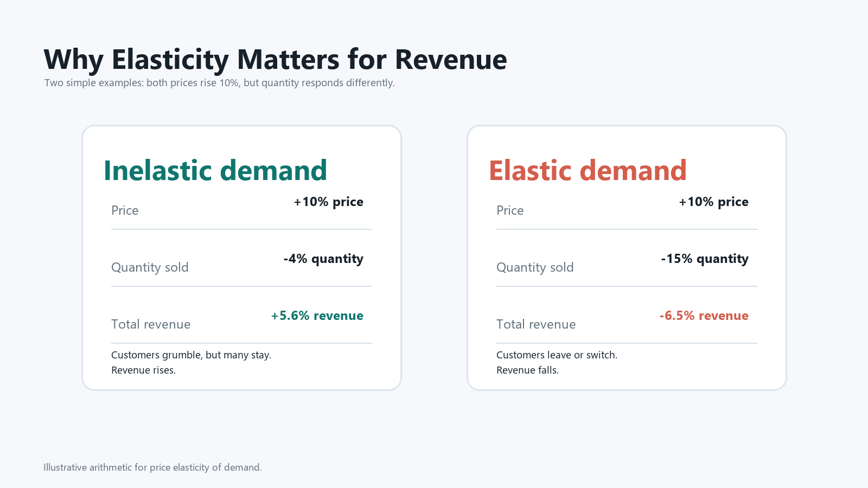Select the title 'Why Elasticity Matters for Revenue'
Screen dimensions: 868x488
275,60
